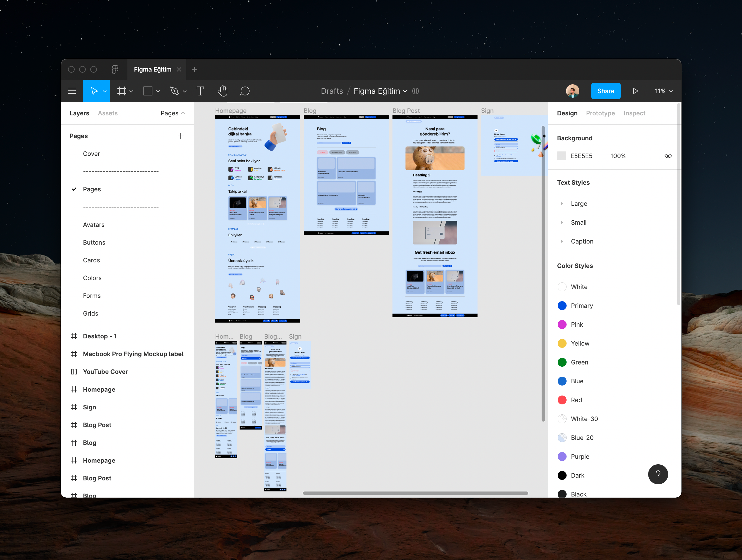Screen dimensions: 742x560
Task: Select the Pen tool
Action: point(174,91)
